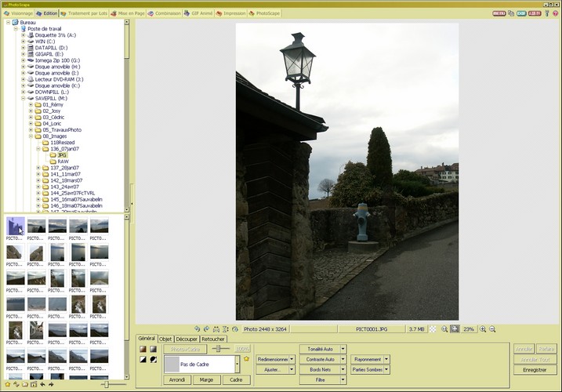
Task: Open the Redimensionner dropdown arrow
Action: pyautogui.click(x=292, y=358)
